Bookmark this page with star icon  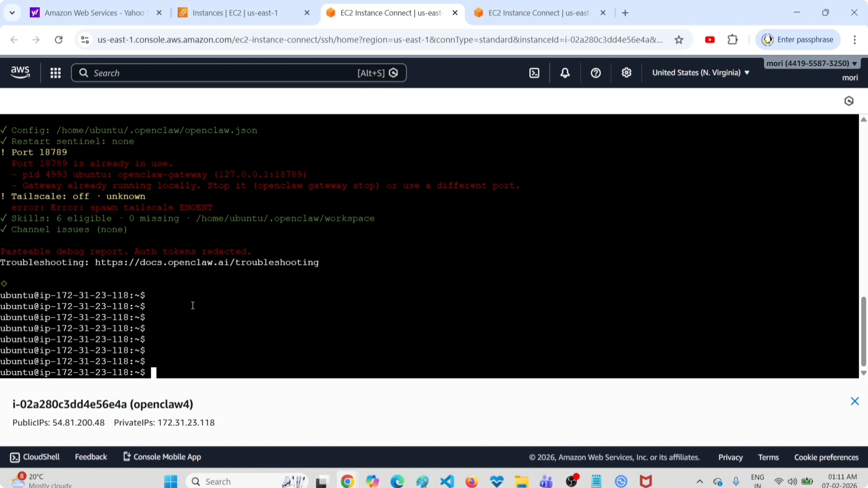click(679, 40)
